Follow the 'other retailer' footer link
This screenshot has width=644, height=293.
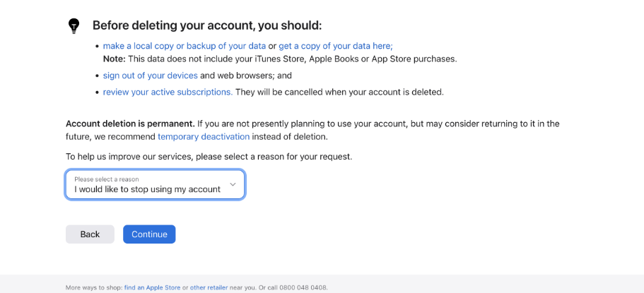pyautogui.click(x=209, y=287)
